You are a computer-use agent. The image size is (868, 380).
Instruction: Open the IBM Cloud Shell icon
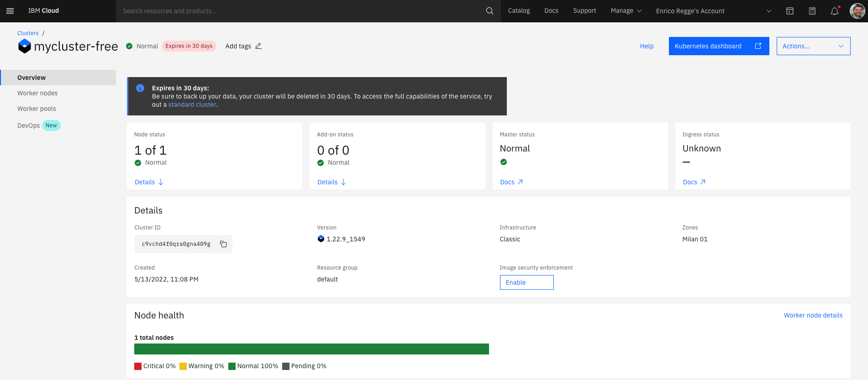[790, 11]
